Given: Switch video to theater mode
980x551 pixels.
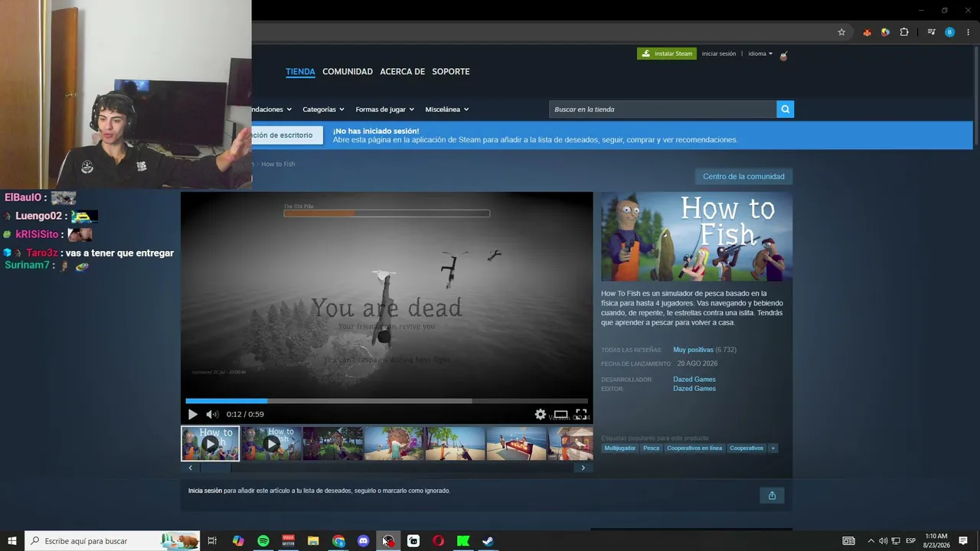Looking at the screenshot, I should [x=561, y=414].
